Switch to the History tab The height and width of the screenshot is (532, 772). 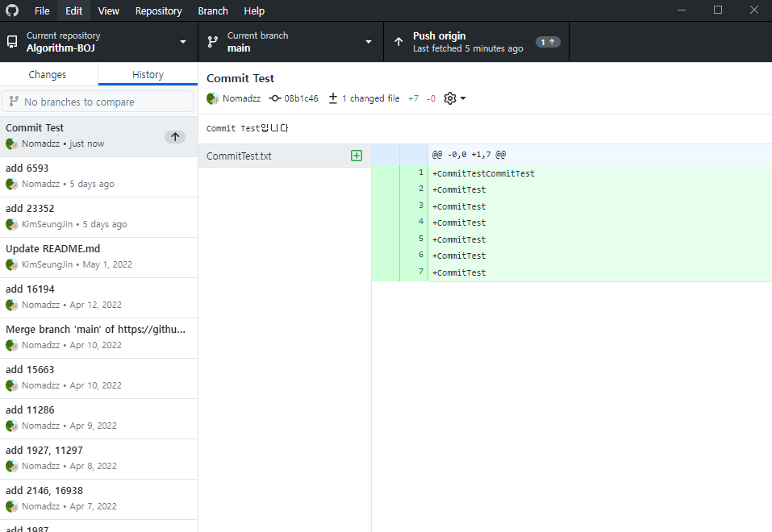pos(148,74)
